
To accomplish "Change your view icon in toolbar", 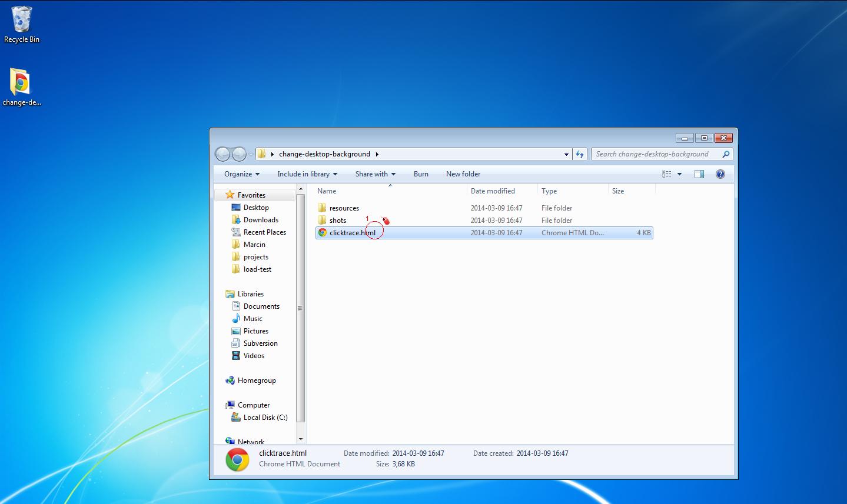I will 667,174.
